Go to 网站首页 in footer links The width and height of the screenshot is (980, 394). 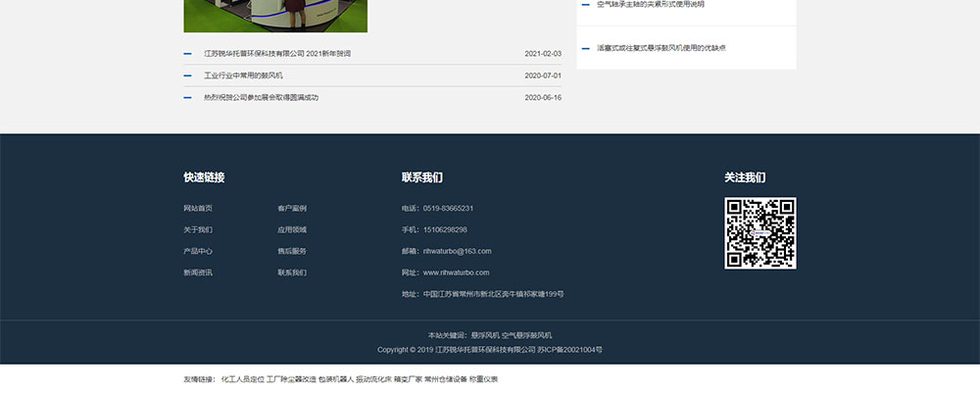point(197,209)
